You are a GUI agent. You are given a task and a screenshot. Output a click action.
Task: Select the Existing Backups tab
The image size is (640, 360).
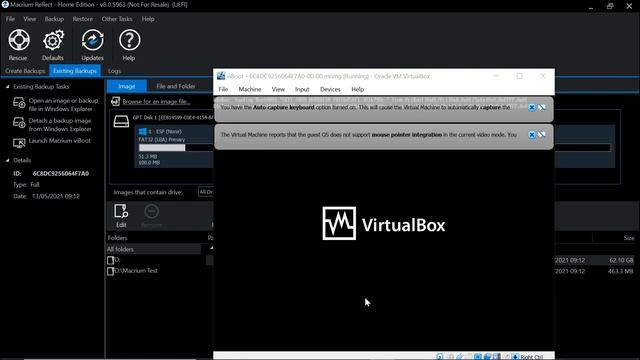(75, 71)
